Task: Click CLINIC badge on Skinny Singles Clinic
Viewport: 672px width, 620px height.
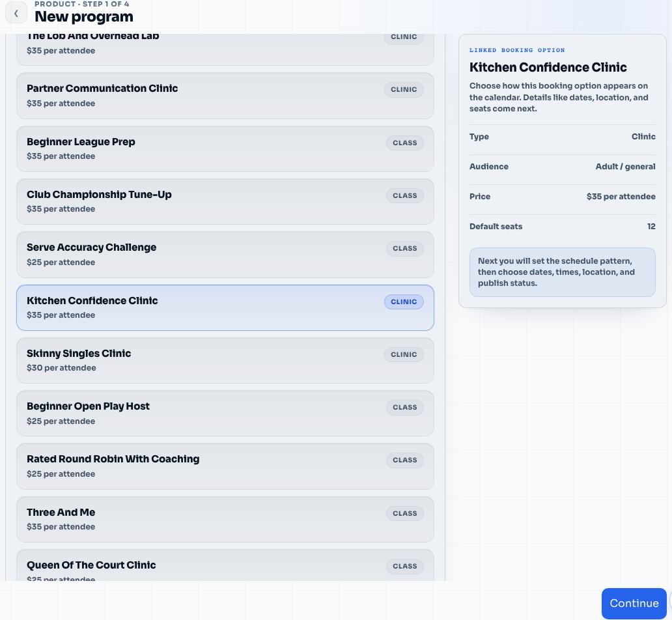Action: pos(404,354)
